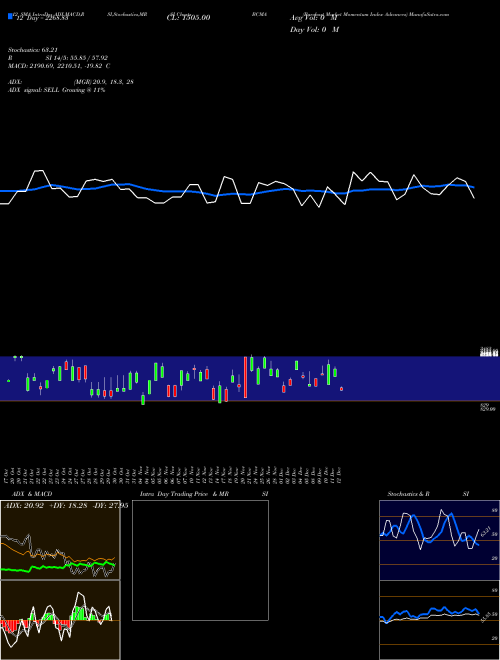Click the 'CL: 1505.00' closing value
The image size is (500, 660).
(189, 18)
